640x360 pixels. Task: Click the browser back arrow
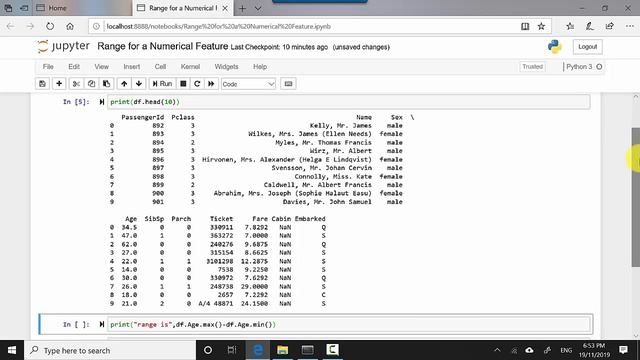[x=10, y=26]
